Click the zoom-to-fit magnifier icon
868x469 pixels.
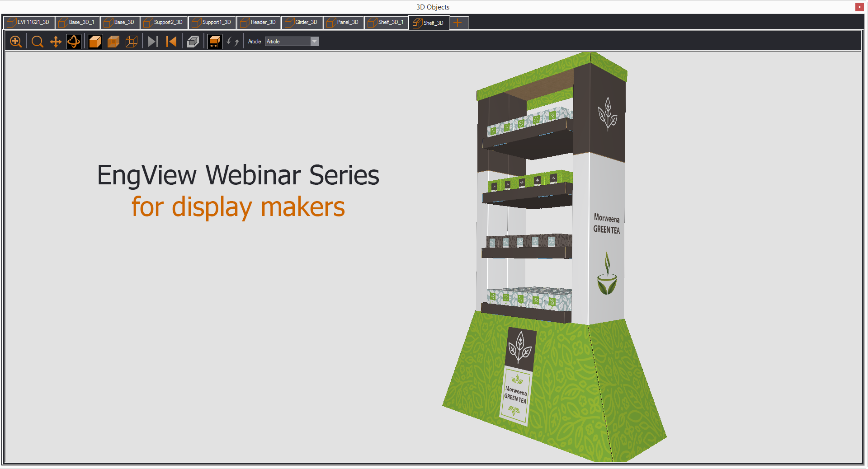(16, 42)
